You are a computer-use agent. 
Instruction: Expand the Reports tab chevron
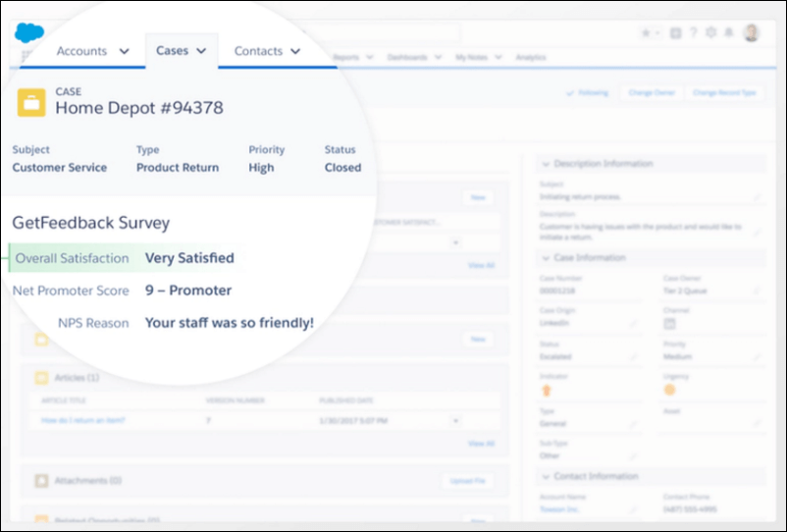coord(369,57)
